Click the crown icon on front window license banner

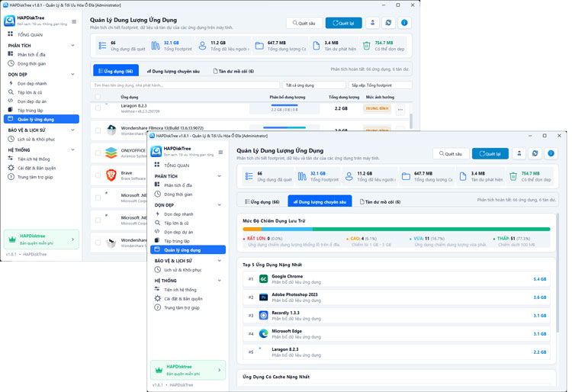(x=159, y=370)
